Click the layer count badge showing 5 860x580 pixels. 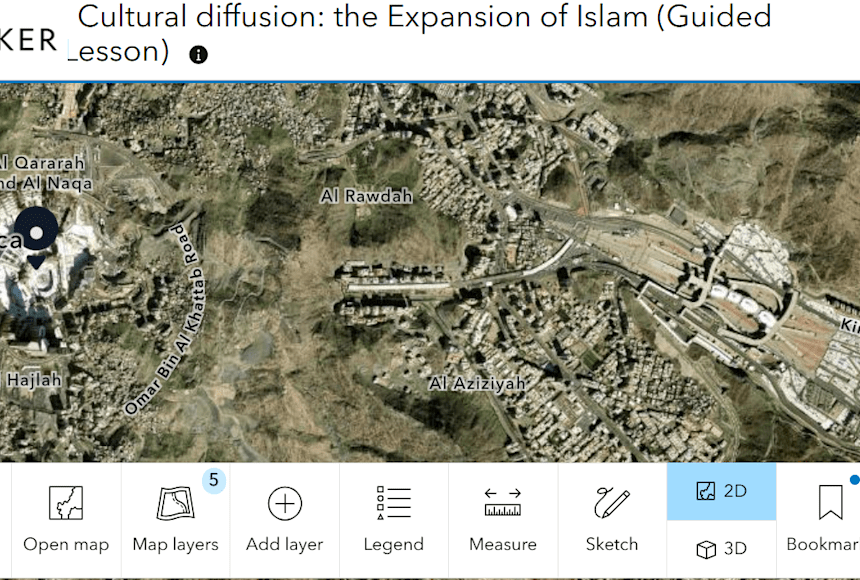213,480
